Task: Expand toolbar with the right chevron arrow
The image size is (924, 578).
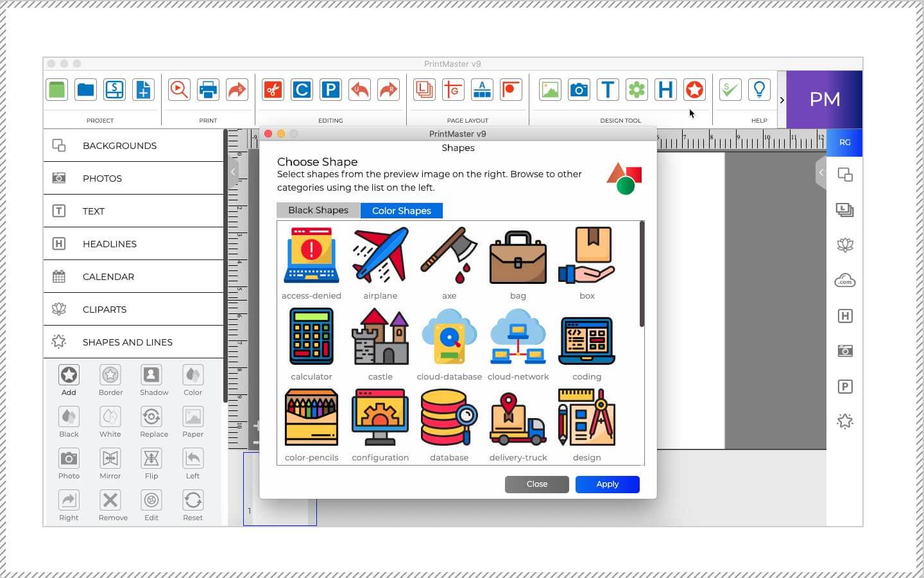Action: pos(782,100)
